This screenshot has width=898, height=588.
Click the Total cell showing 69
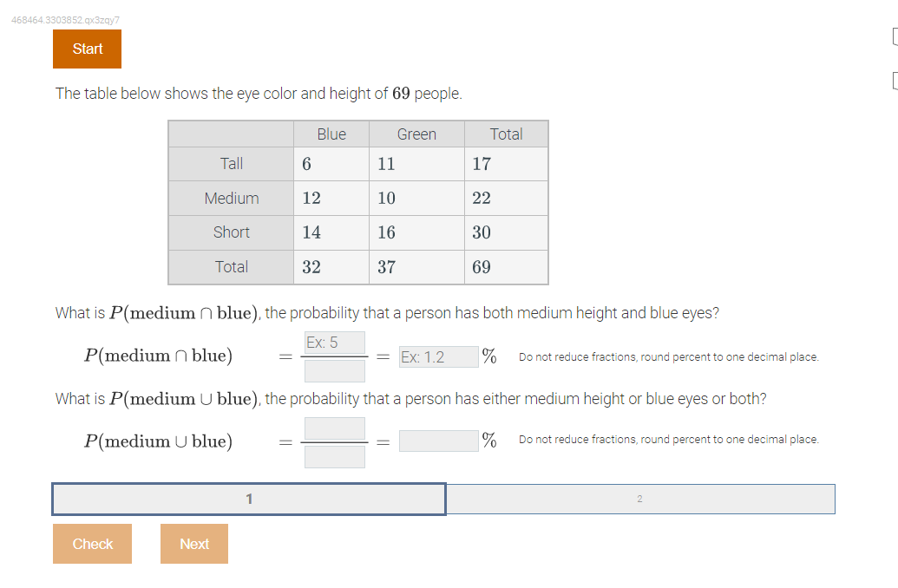[506, 267]
